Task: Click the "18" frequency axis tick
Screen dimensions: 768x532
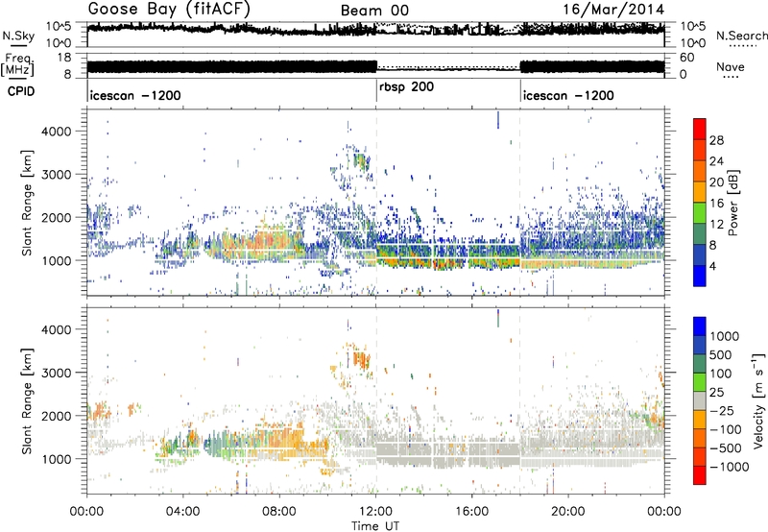Action: click(x=63, y=58)
